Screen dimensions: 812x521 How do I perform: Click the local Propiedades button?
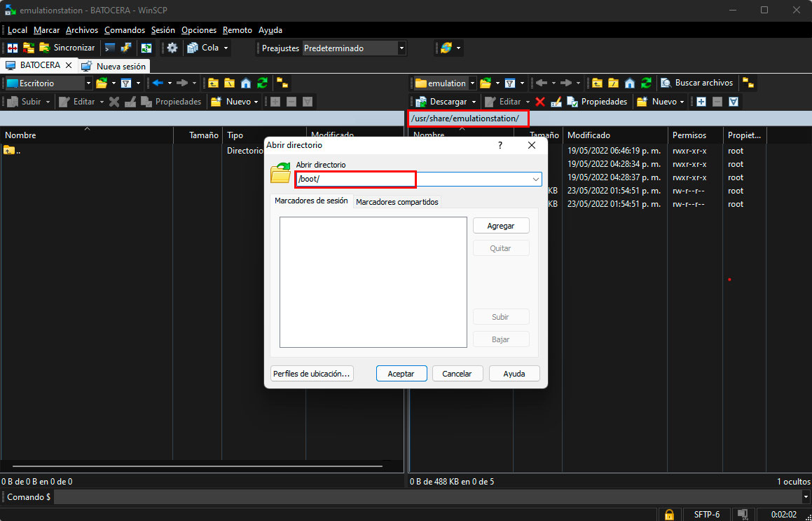click(172, 102)
